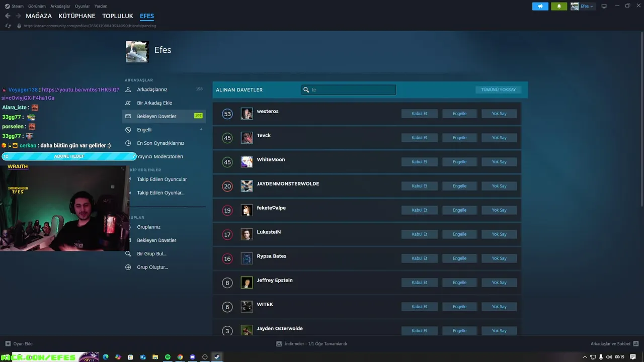Open the Steam menu

coord(14,6)
